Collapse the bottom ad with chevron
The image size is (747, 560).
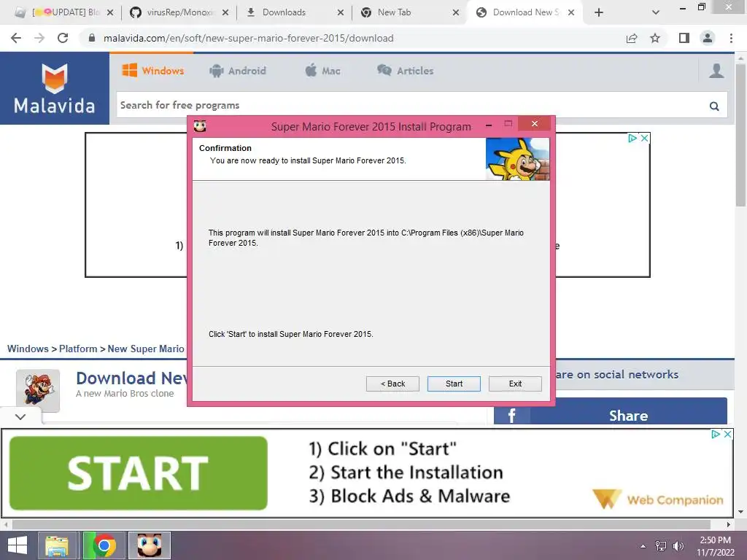(20, 416)
